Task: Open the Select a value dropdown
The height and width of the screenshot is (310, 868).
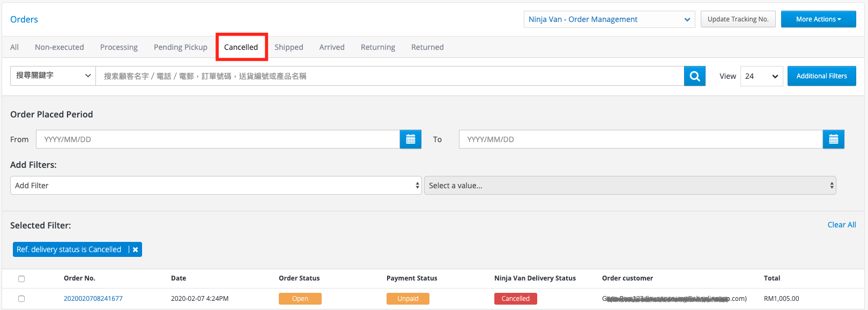Action: point(630,186)
